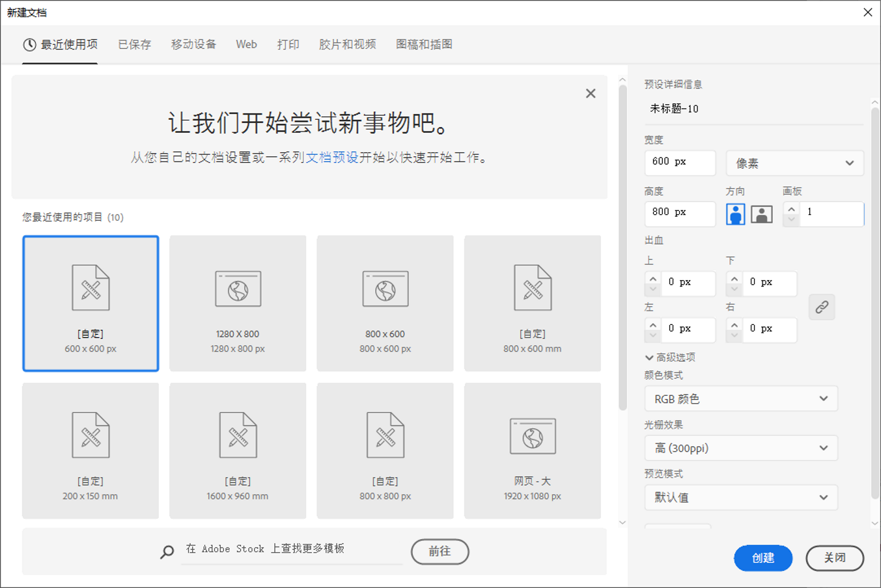Open the Web tab
This screenshot has height=588, width=881.
(x=246, y=44)
